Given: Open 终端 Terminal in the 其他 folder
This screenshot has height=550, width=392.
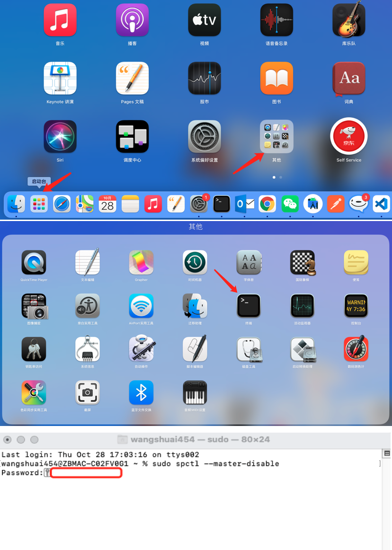Looking at the screenshot, I should coord(249,306).
